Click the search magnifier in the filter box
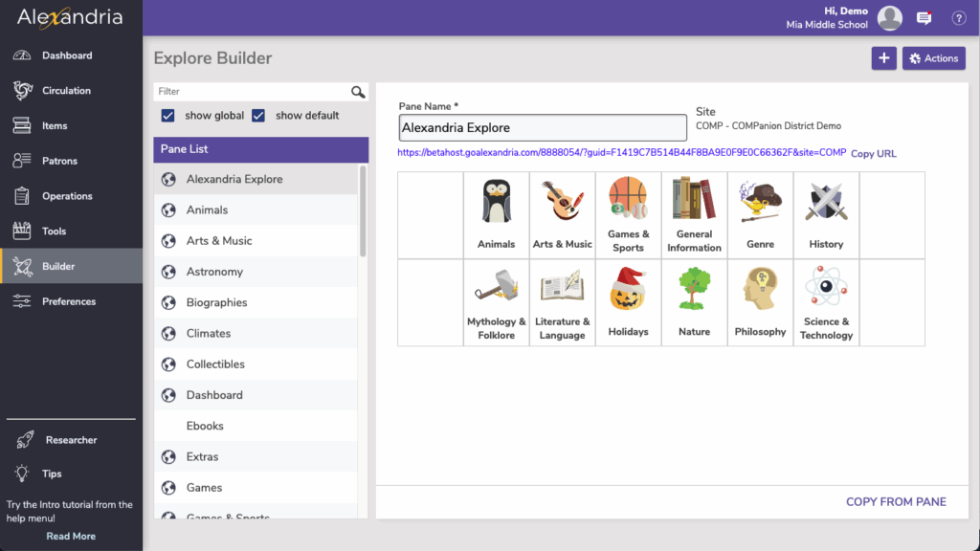 coord(358,92)
